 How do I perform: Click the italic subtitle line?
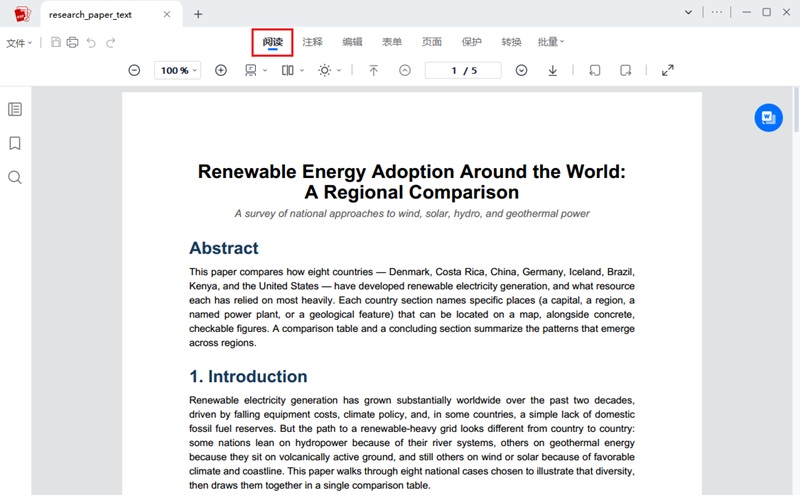[x=412, y=213]
